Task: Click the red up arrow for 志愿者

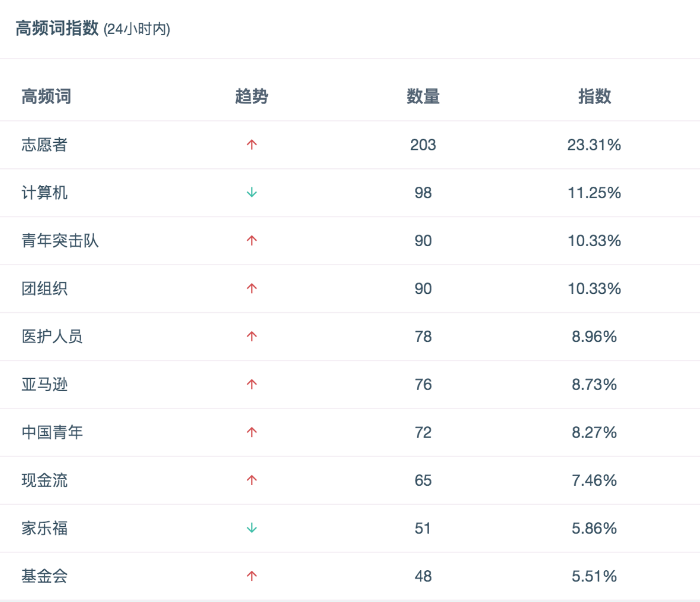Action: [x=252, y=145]
